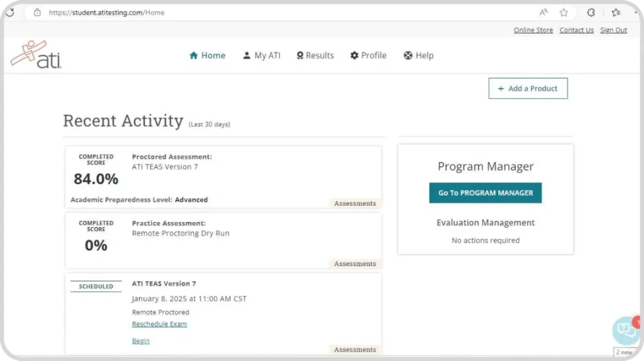Viewport: 644px width, 361px height.
Task: Click the browser refresh icon
Action: 10,13
